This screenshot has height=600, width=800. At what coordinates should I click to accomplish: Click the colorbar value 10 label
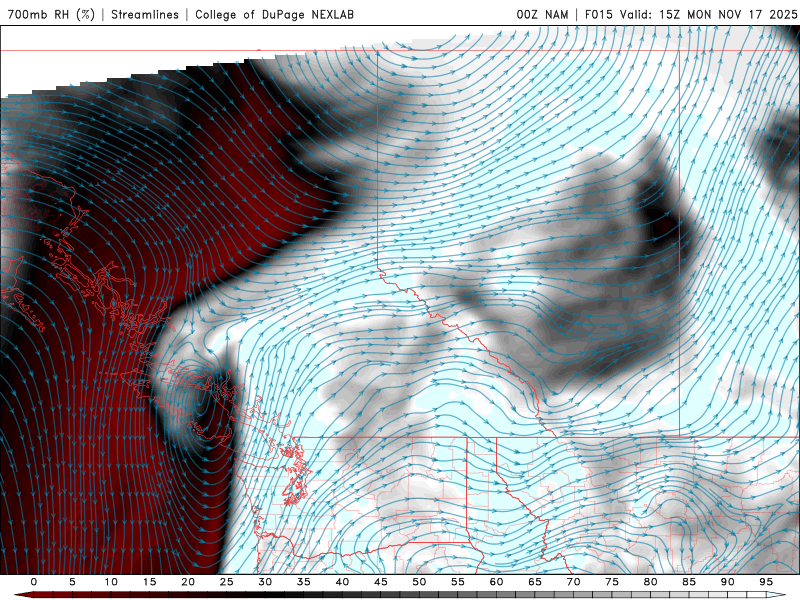111,582
